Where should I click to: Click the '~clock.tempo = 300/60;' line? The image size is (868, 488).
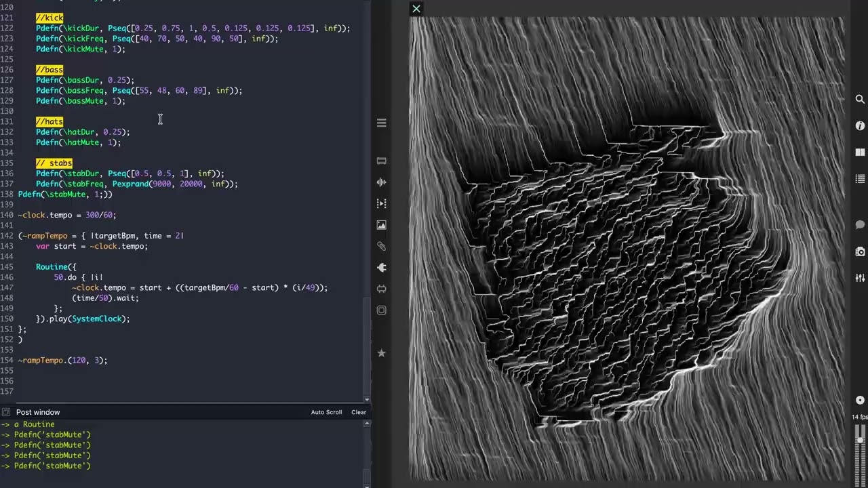67,215
